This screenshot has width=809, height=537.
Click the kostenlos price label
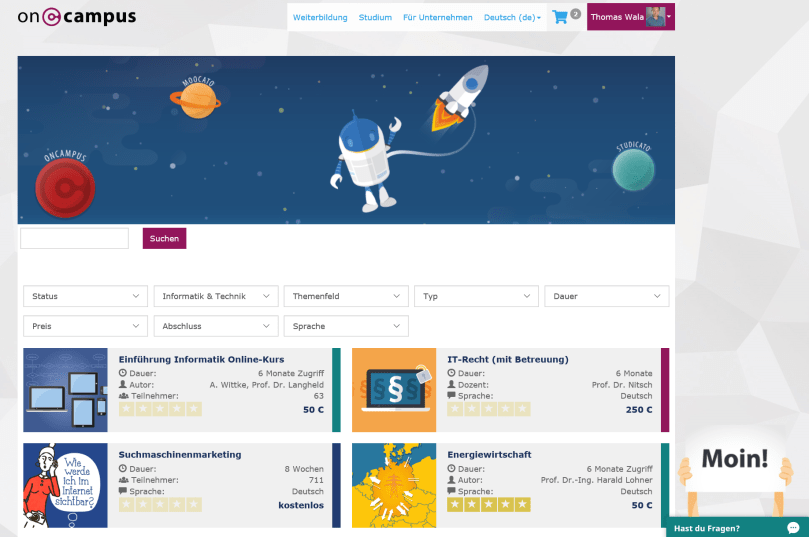point(301,505)
